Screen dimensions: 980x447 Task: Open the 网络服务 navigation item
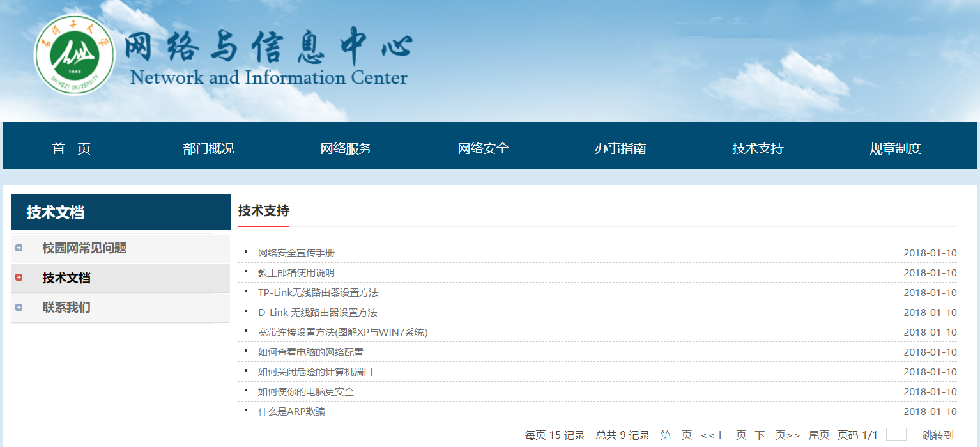tap(346, 148)
